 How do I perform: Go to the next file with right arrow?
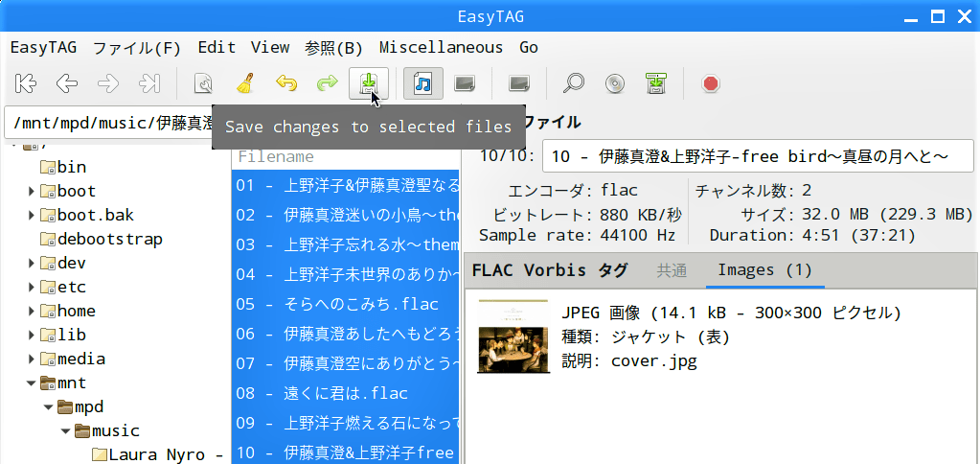tap(108, 83)
